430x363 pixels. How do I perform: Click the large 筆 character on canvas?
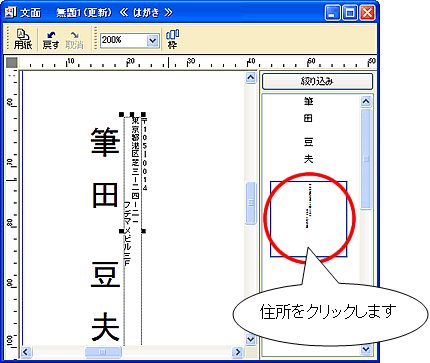coord(105,142)
